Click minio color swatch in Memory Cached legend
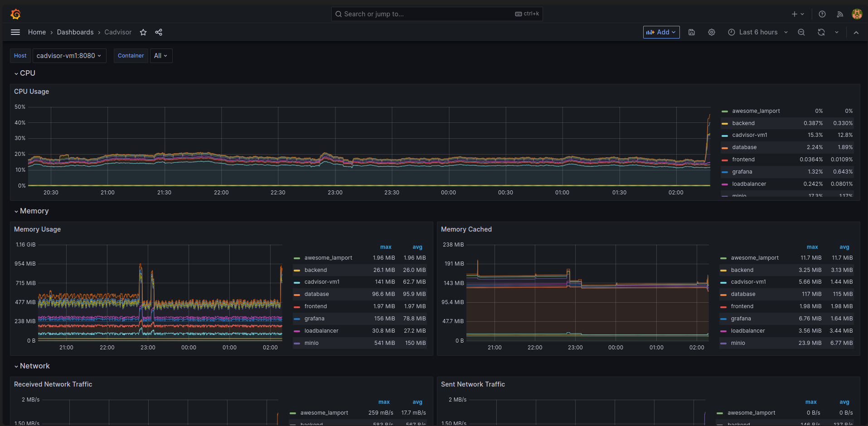 (723, 343)
